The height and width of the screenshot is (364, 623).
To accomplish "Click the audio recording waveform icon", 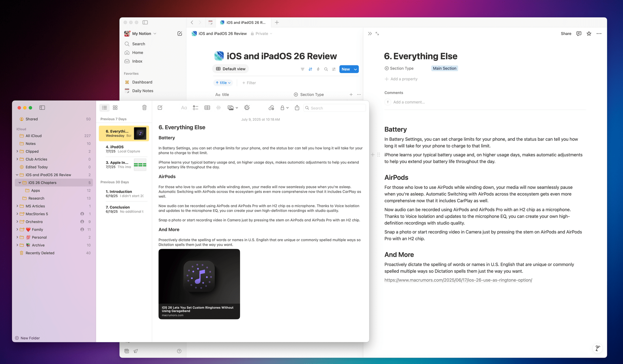I will coord(218,108).
